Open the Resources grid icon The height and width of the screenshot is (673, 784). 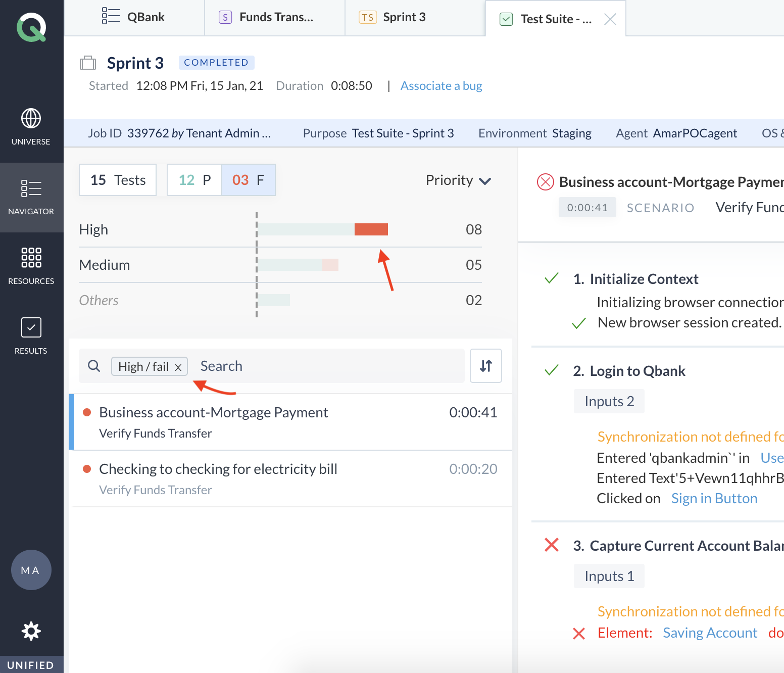[31, 258]
